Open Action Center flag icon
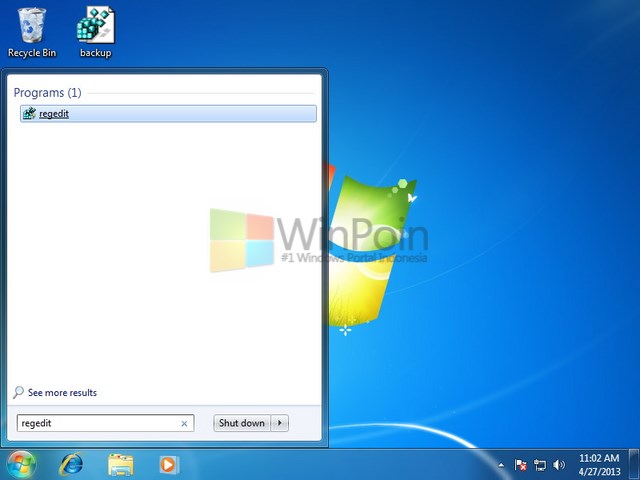This screenshot has height=480, width=640. coord(520,465)
